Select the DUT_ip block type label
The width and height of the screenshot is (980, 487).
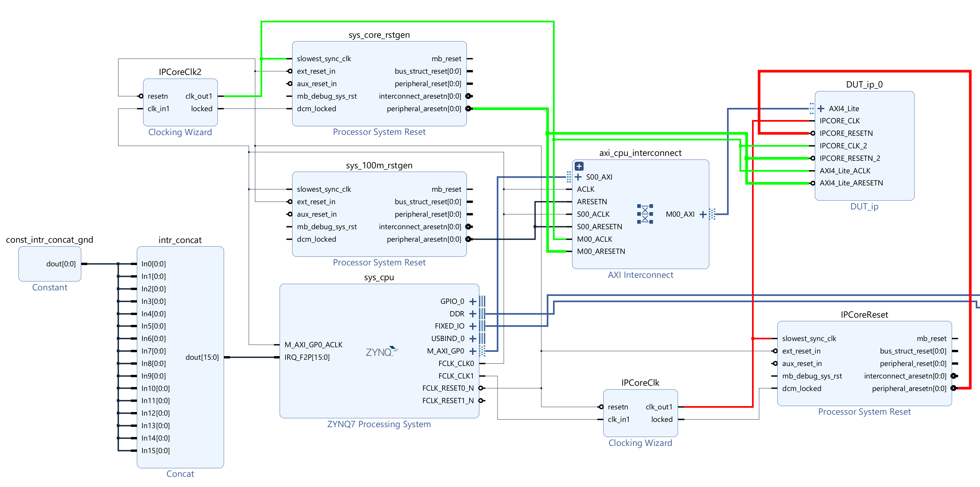(x=864, y=207)
